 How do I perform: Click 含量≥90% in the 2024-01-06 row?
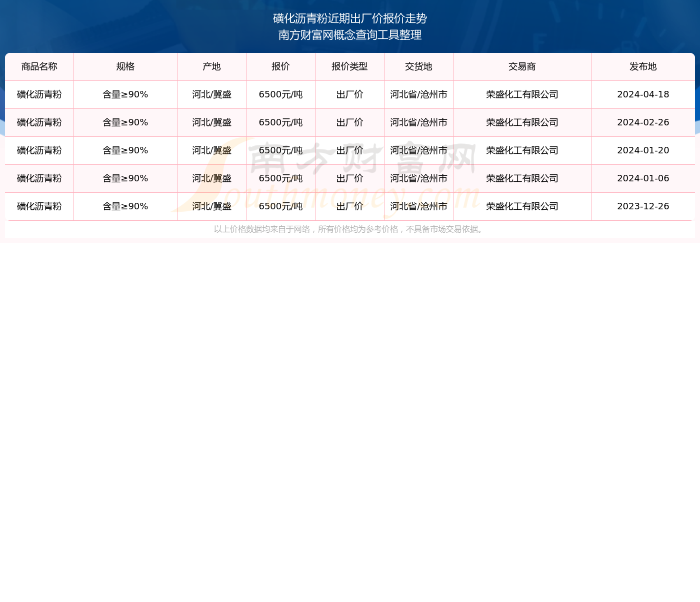(x=125, y=178)
